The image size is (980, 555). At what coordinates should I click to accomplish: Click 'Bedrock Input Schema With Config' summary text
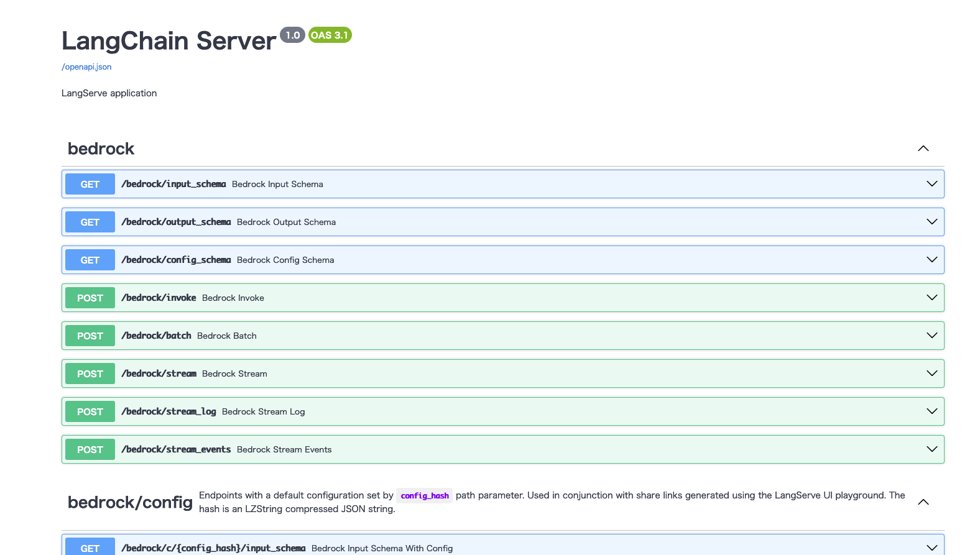point(382,548)
